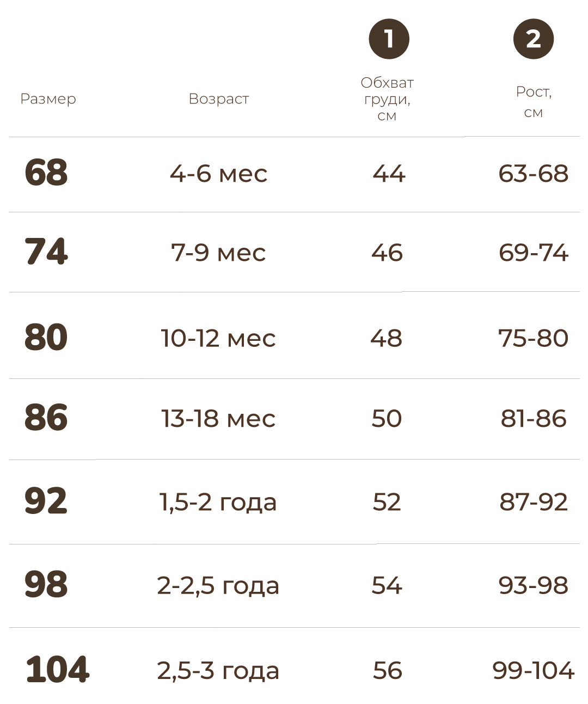
Task: Click the number 2 circle badge
Action: click(534, 39)
